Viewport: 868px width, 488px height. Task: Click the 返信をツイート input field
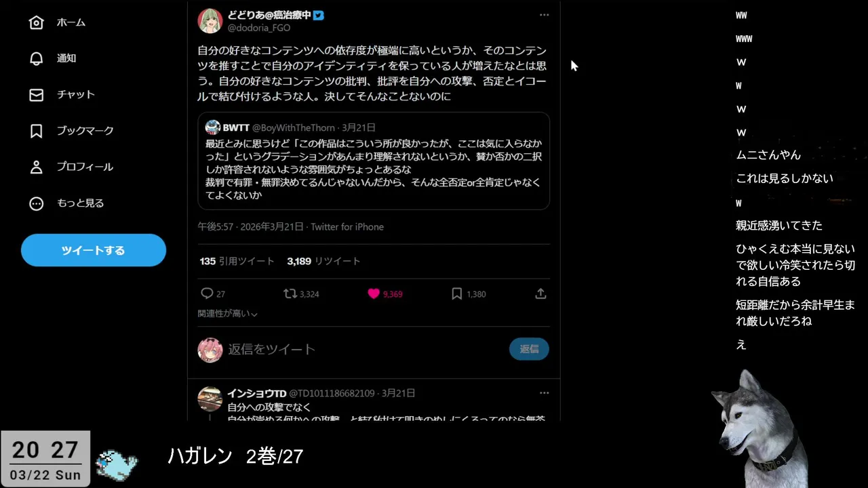coord(365,349)
